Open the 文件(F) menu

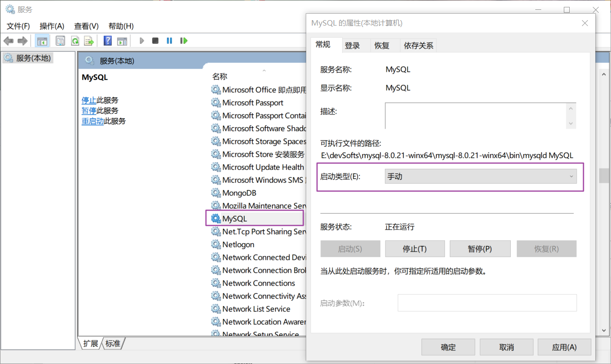pos(18,26)
